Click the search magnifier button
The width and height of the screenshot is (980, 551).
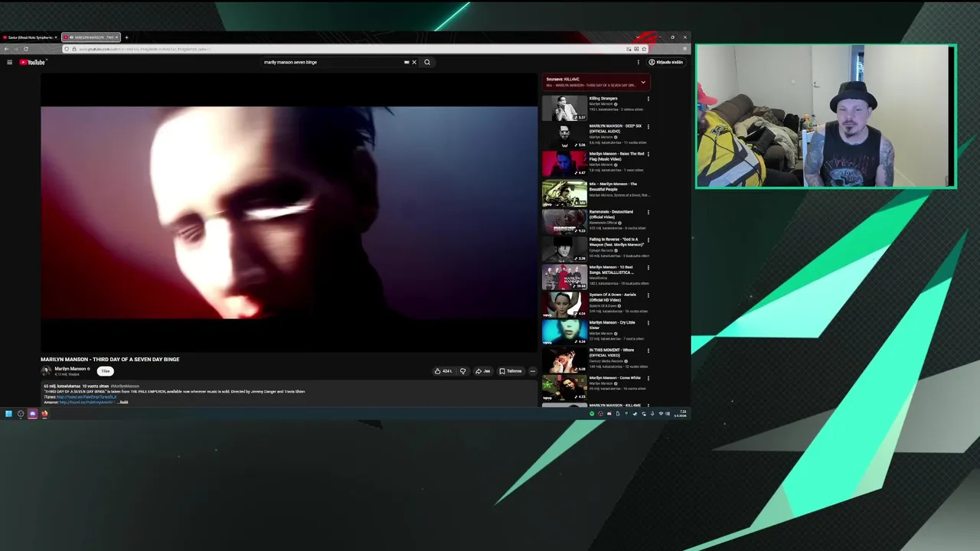(427, 62)
